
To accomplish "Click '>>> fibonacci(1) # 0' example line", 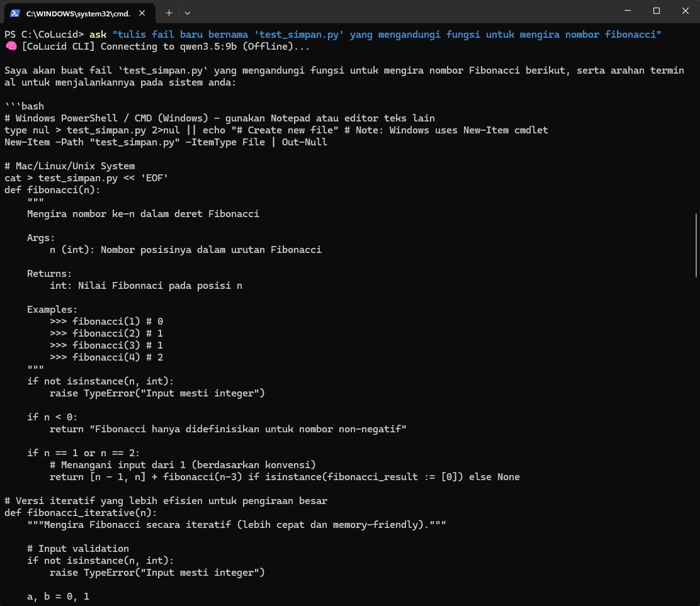I will coord(106,322).
